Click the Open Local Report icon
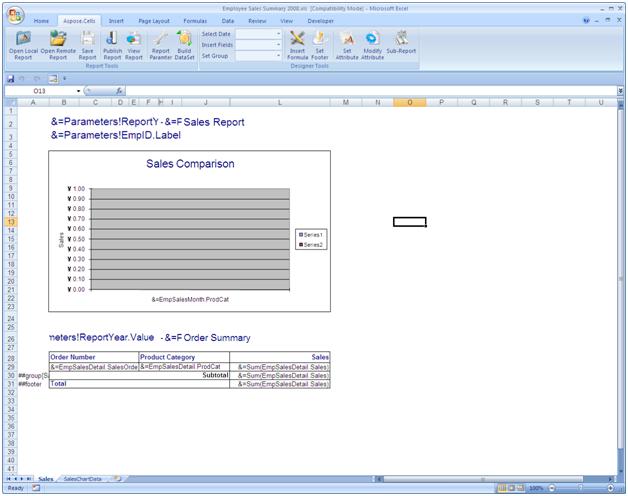 22,39
